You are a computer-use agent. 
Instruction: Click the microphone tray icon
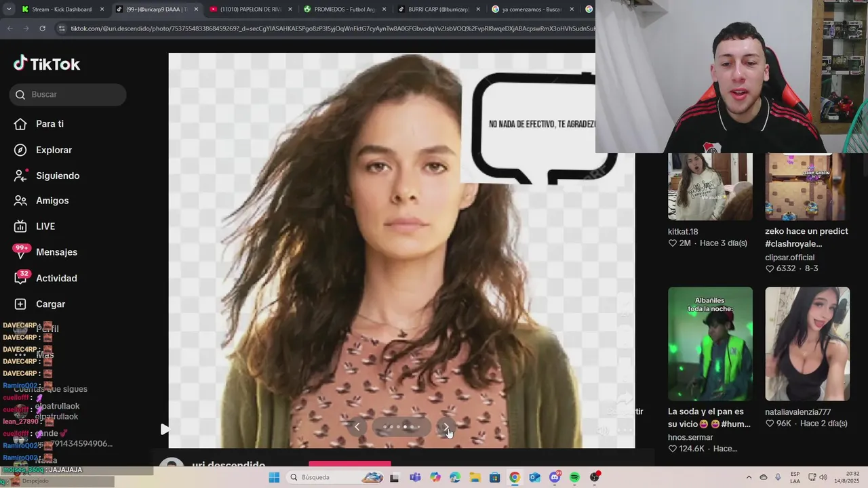click(778, 477)
